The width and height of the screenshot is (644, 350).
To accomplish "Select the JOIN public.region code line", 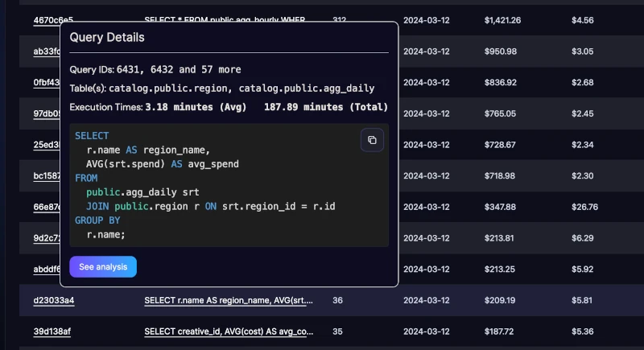I will (x=211, y=207).
